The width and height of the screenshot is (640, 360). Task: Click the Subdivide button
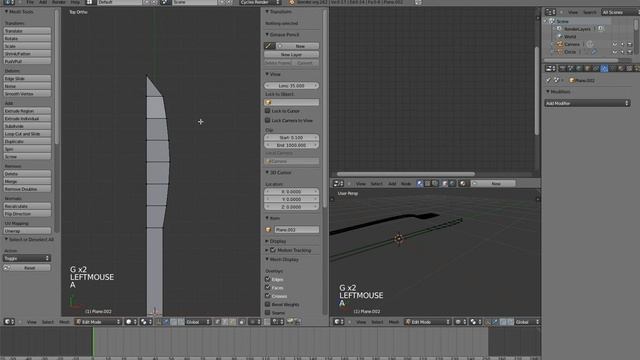(x=27, y=126)
